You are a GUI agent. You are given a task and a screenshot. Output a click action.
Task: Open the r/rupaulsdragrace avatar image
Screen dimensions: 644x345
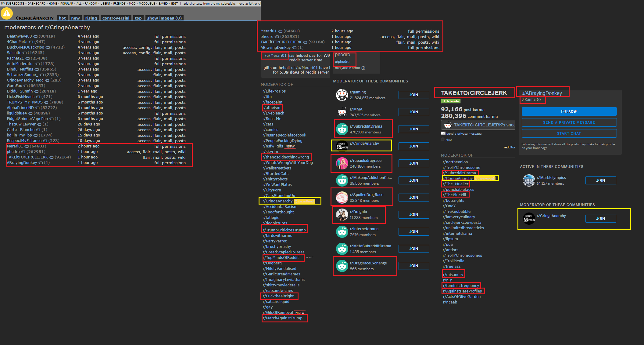tap(342, 163)
